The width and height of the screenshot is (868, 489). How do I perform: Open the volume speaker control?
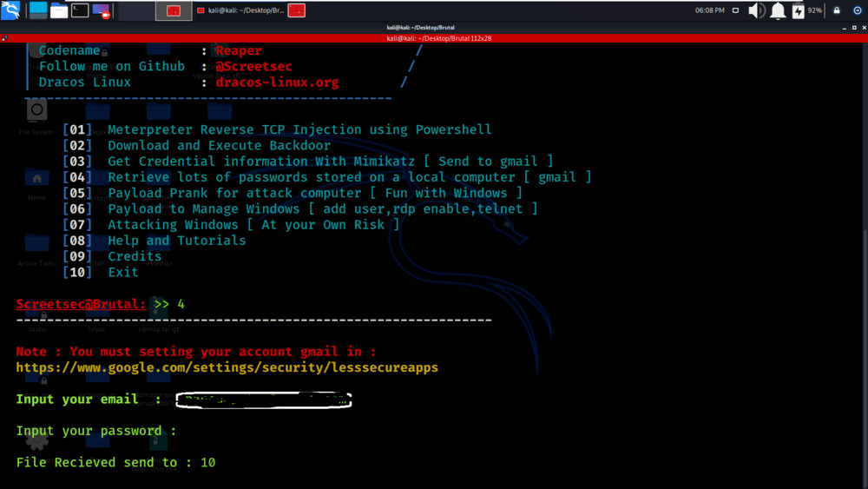point(756,10)
